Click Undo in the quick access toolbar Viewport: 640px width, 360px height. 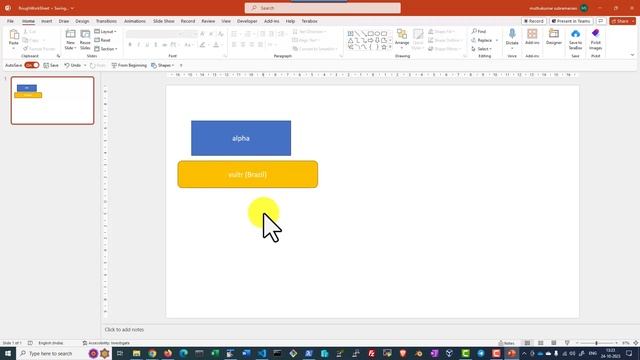point(72,65)
